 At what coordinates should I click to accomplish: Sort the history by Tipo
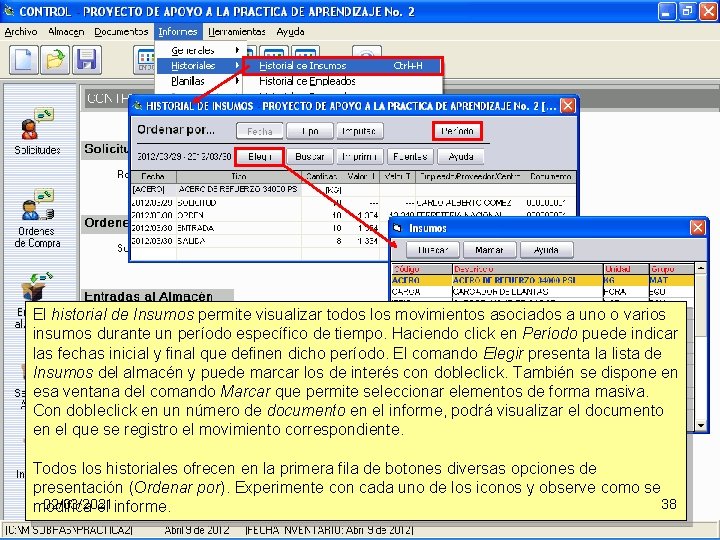tap(309, 131)
